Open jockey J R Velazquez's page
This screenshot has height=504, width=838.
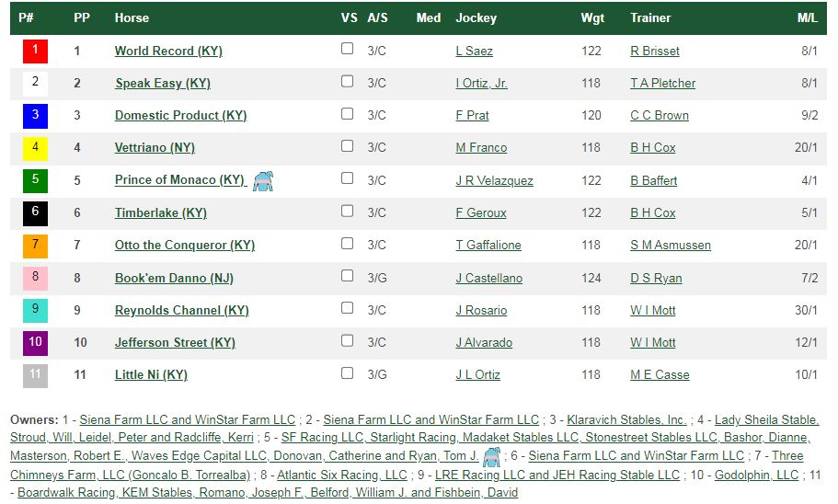pos(494,180)
